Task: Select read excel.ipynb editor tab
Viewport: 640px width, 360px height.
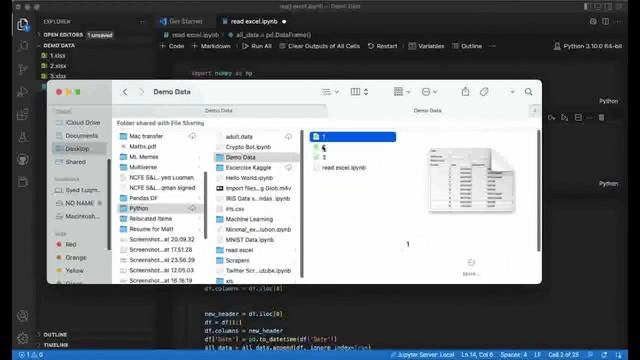Action: click(x=254, y=21)
